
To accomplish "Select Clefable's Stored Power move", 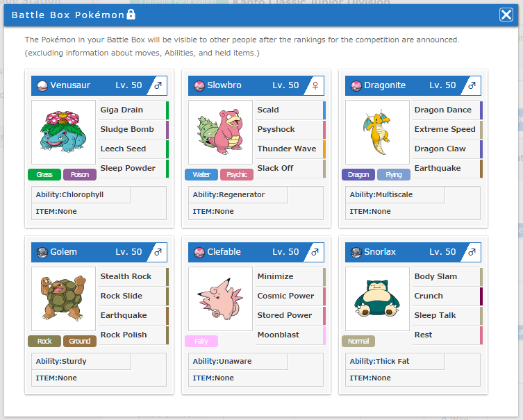I will click(290, 315).
